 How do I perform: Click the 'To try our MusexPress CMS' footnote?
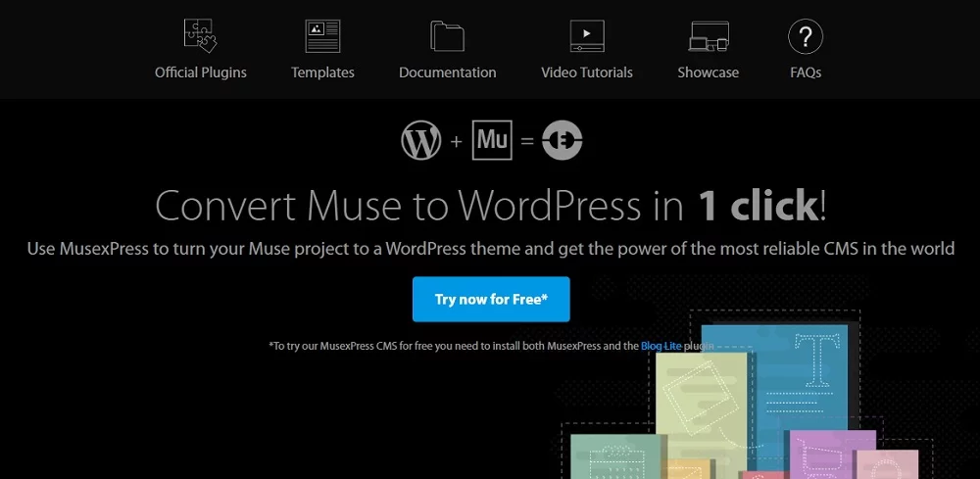pos(491,346)
